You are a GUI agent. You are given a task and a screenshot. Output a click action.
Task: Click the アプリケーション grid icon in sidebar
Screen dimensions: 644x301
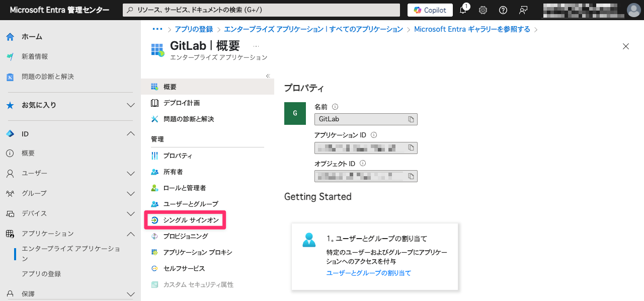tap(10, 234)
